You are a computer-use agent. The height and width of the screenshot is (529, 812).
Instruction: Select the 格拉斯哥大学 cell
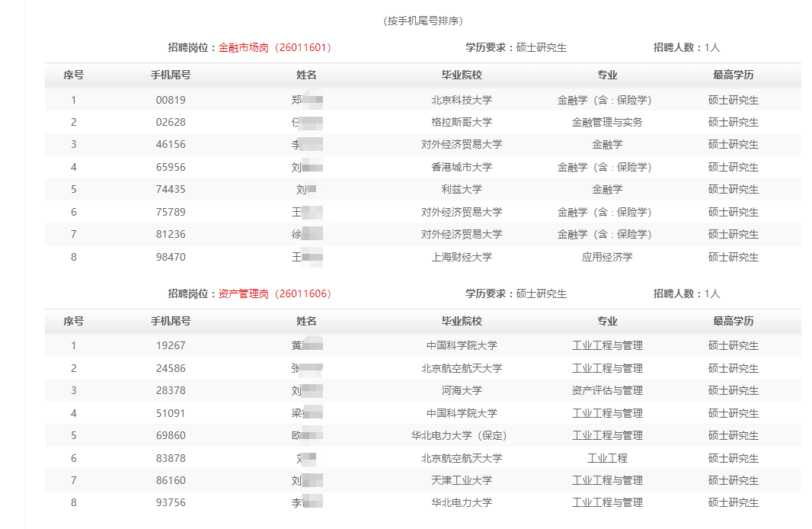pos(462,122)
